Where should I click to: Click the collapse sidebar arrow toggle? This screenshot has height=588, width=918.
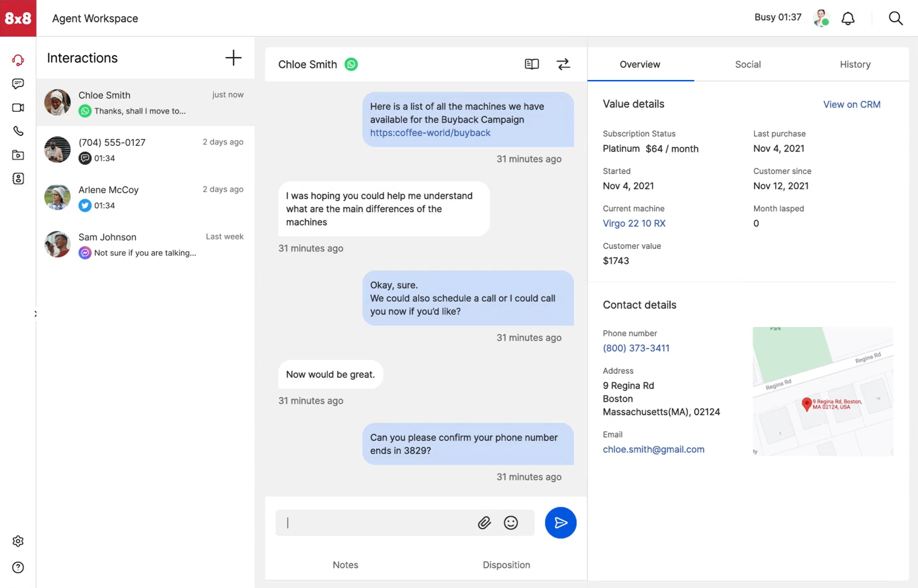(35, 313)
